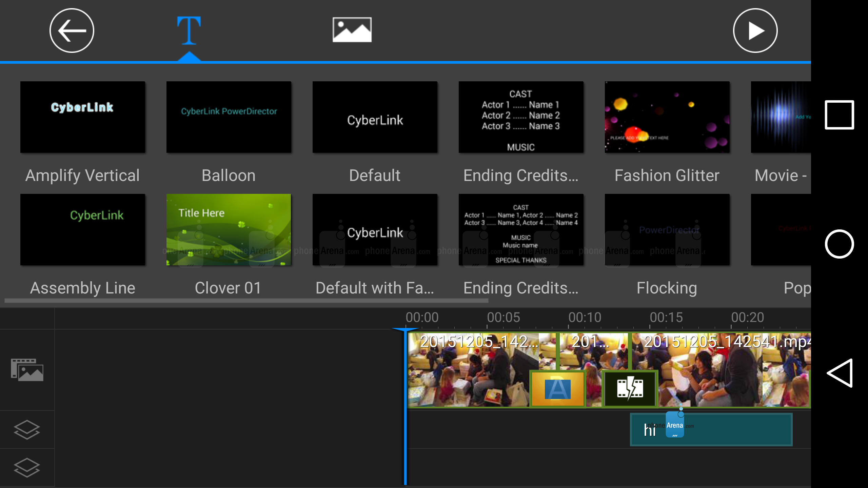Viewport: 868px width, 488px height.
Task: Click the Assembly Line label
Action: click(x=83, y=288)
